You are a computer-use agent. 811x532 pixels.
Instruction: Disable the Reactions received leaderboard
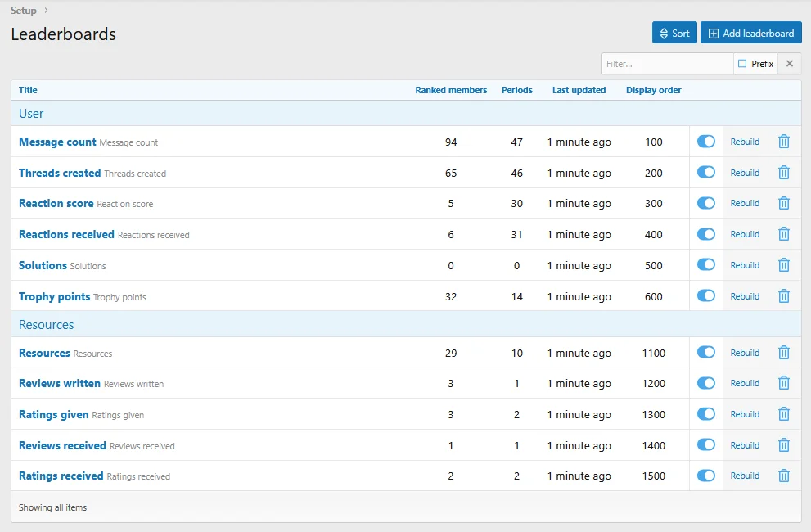706,234
